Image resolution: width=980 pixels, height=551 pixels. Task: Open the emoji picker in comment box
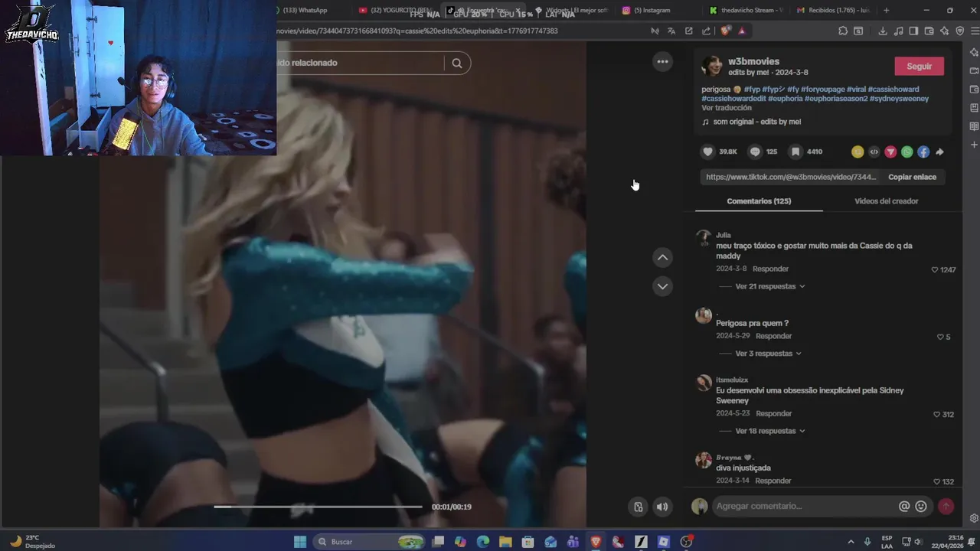pos(921,506)
